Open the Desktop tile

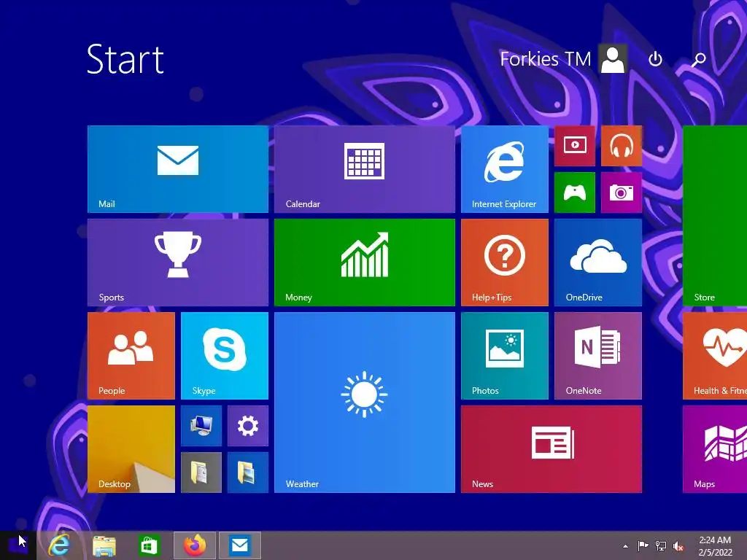(x=131, y=449)
